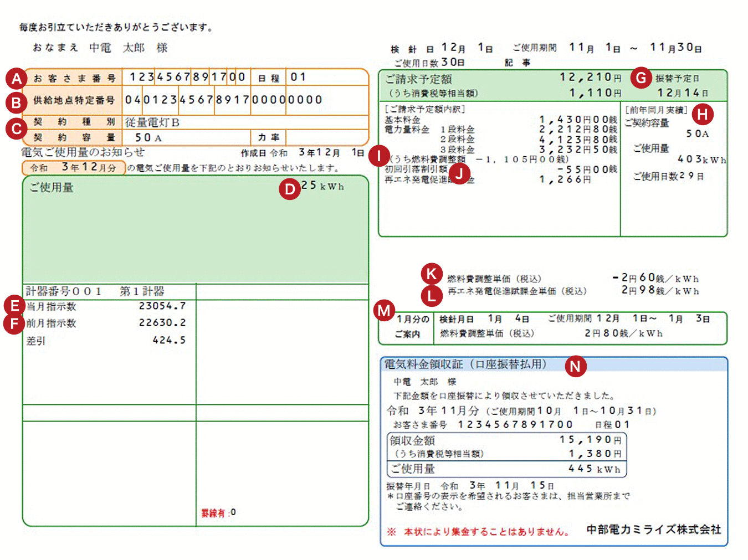The width and height of the screenshot is (748, 560).
Task: Click the receipt usage '445kWh'
Action: [x=595, y=469]
